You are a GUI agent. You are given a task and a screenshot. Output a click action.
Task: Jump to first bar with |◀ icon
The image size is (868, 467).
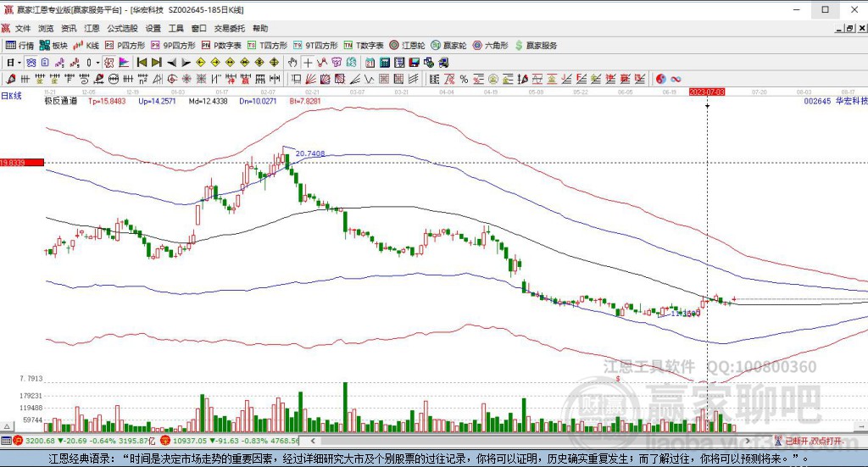click(x=142, y=63)
